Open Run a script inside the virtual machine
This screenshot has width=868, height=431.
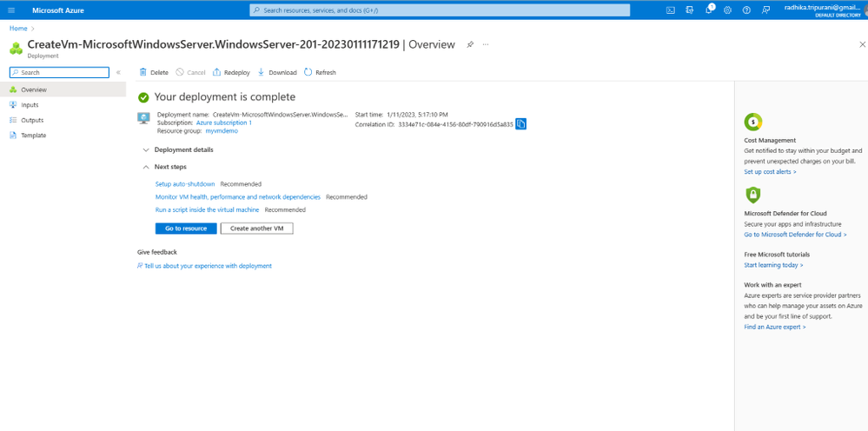(x=207, y=209)
